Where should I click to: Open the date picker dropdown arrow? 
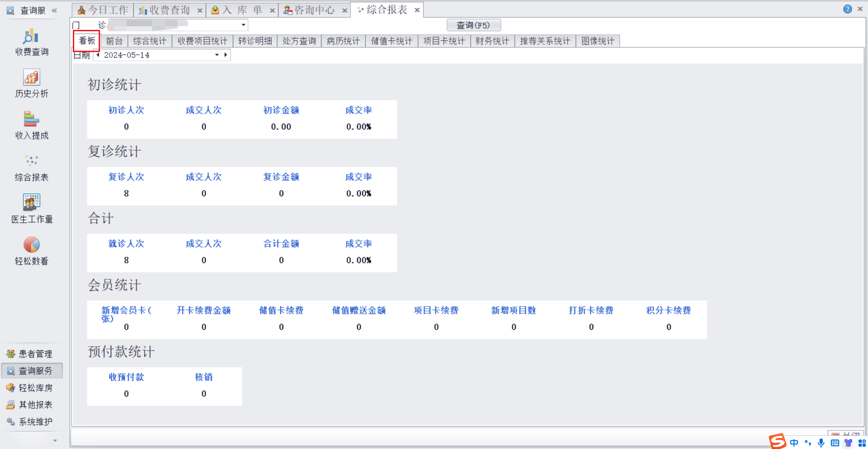(x=217, y=55)
